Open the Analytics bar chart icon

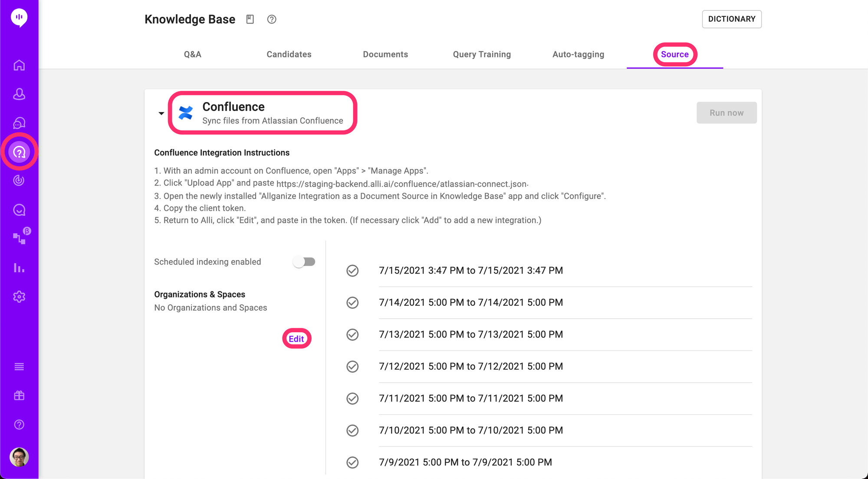19,268
